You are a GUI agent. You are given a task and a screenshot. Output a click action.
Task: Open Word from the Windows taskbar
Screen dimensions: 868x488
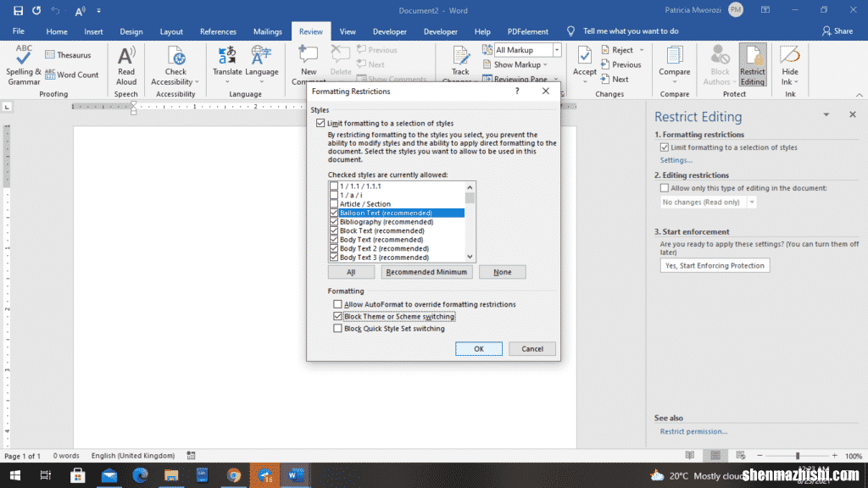pos(295,475)
